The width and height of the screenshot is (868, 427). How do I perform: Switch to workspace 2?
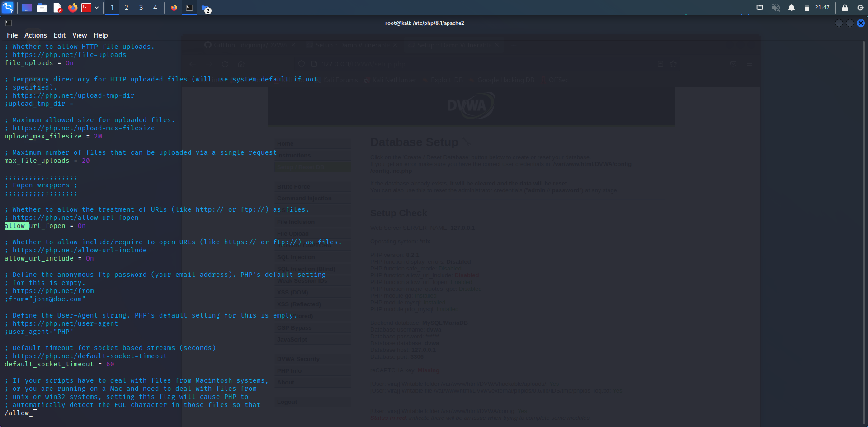click(x=127, y=8)
